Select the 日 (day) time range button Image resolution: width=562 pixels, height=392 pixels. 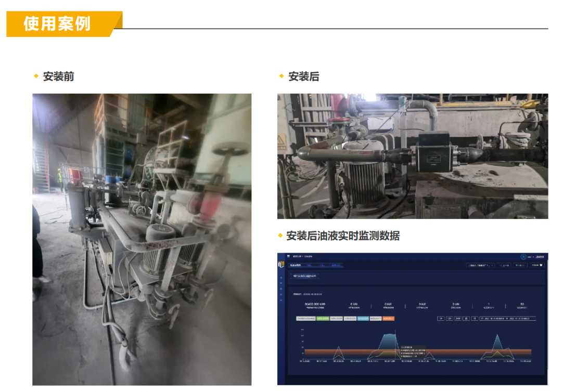(466, 319)
